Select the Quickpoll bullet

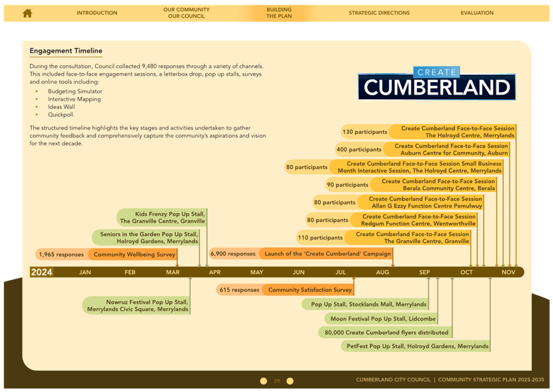[x=61, y=115]
